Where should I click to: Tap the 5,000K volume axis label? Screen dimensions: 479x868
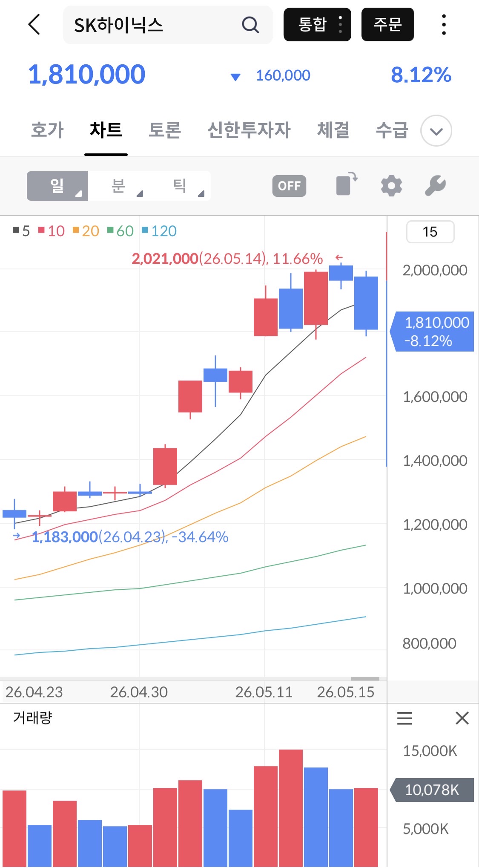click(426, 829)
